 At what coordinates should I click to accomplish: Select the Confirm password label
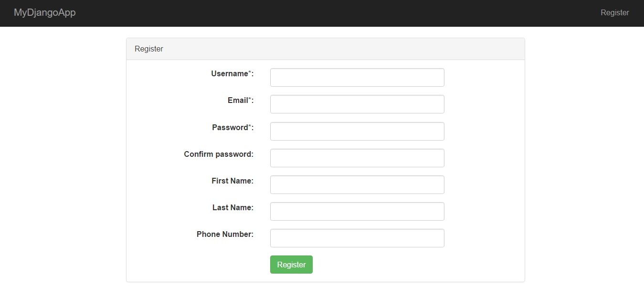pyautogui.click(x=218, y=154)
